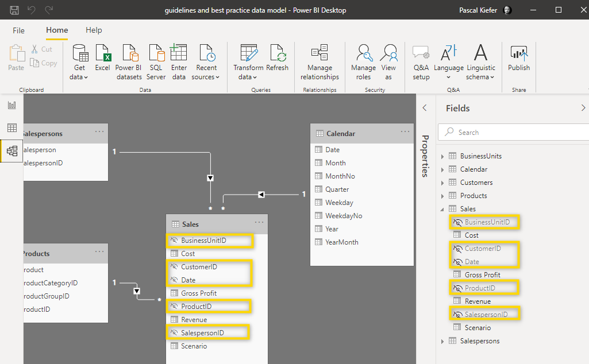Select Model view sidebar icon

tap(12, 151)
